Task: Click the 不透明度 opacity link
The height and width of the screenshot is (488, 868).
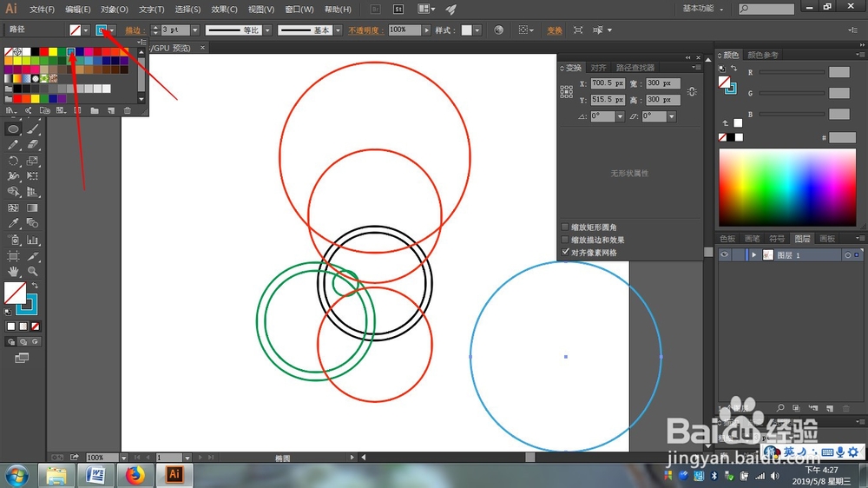Action: pyautogui.click(x=366, y=30)
